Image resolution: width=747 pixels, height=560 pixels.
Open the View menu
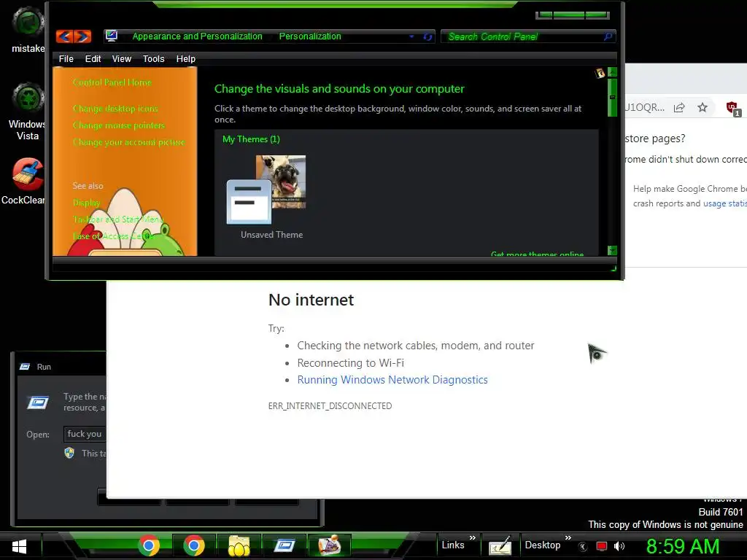coord(122,59)
